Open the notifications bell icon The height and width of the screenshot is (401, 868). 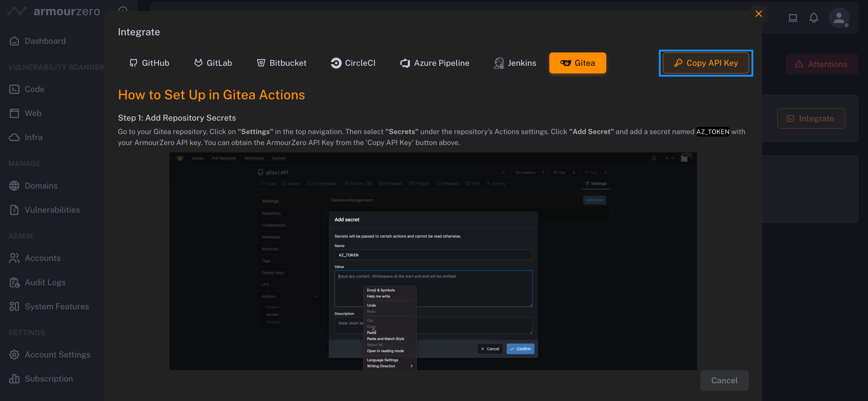(814, 18)
